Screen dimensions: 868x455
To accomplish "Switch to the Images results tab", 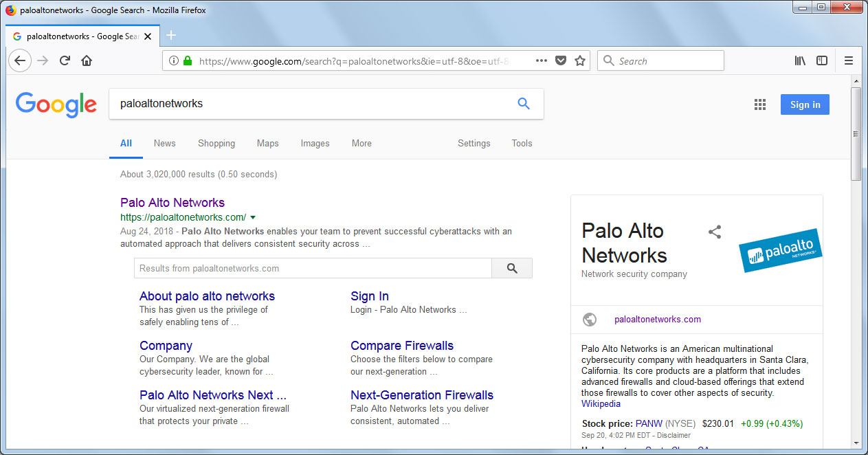I will pos(315,143).
